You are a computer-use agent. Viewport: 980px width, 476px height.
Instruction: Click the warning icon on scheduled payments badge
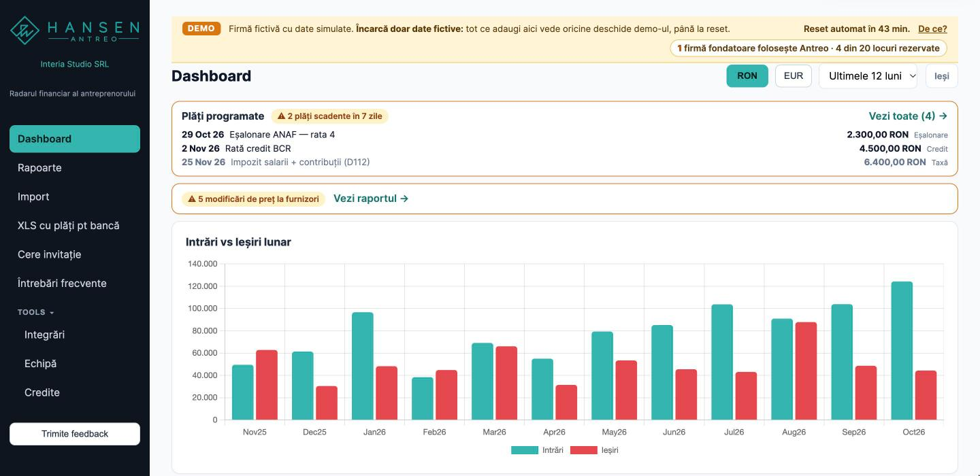tap(281, 116)
